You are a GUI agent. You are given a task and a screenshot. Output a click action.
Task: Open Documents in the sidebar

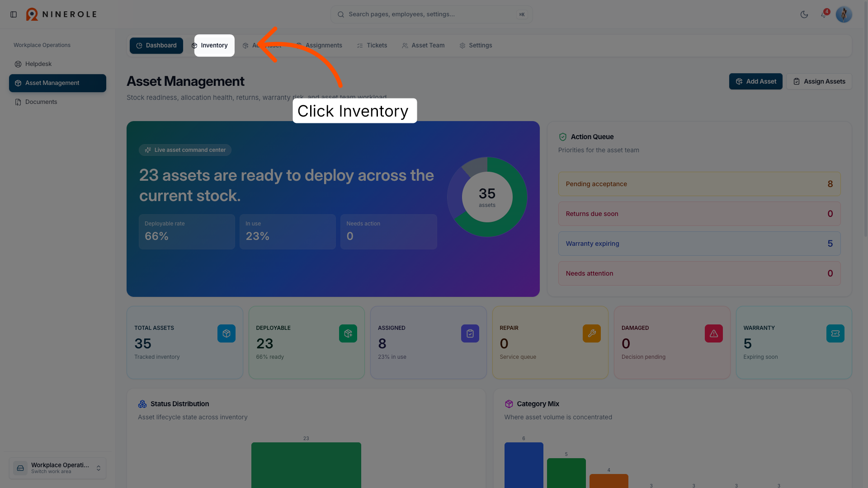coord(57,102)
